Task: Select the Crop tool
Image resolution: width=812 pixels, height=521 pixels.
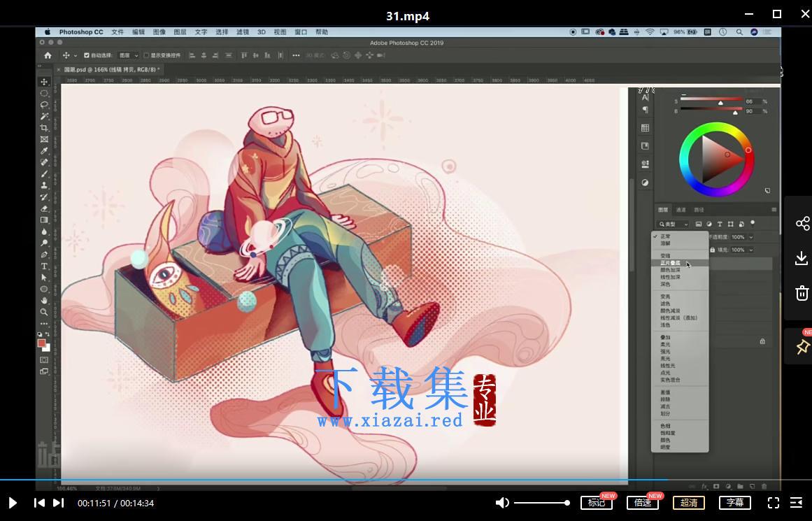Action: click(x=44, y=127)
